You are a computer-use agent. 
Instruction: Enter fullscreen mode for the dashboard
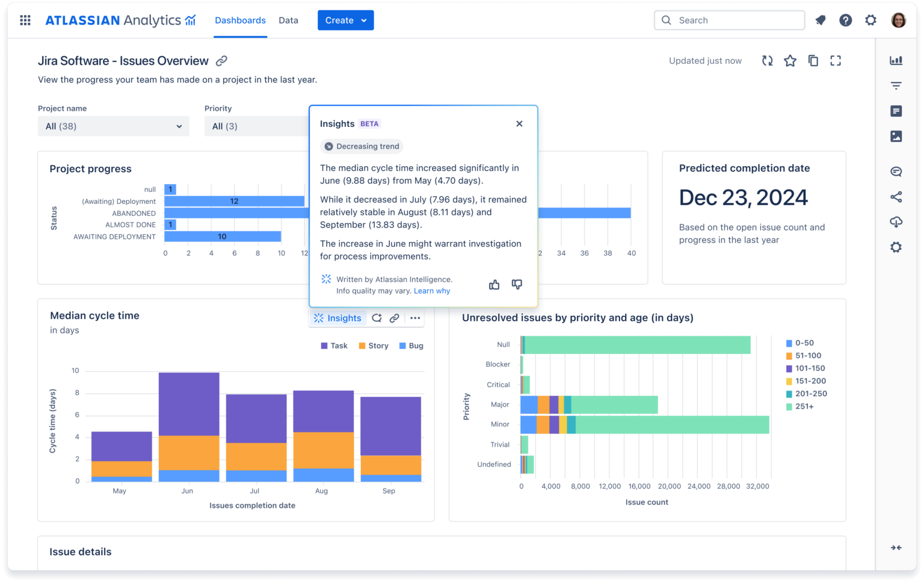pos(836,60)
